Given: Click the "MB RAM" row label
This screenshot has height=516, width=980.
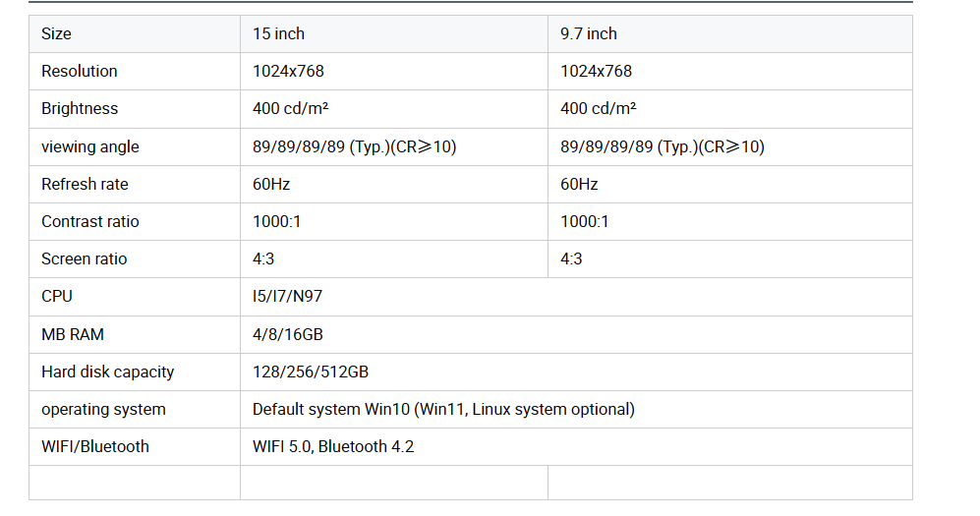Looking at the screenshot, I should [x=73, y=335].
